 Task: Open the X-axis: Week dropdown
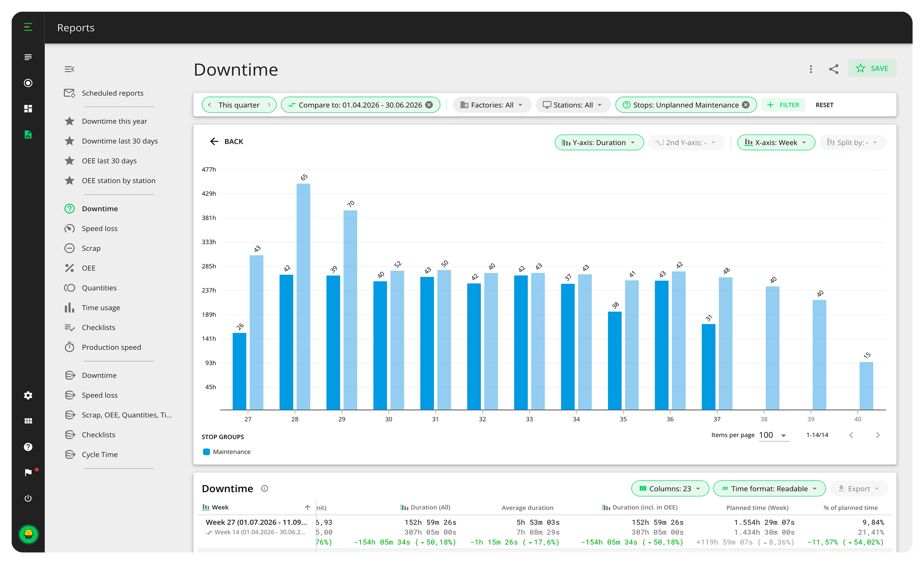coord(776,143)
